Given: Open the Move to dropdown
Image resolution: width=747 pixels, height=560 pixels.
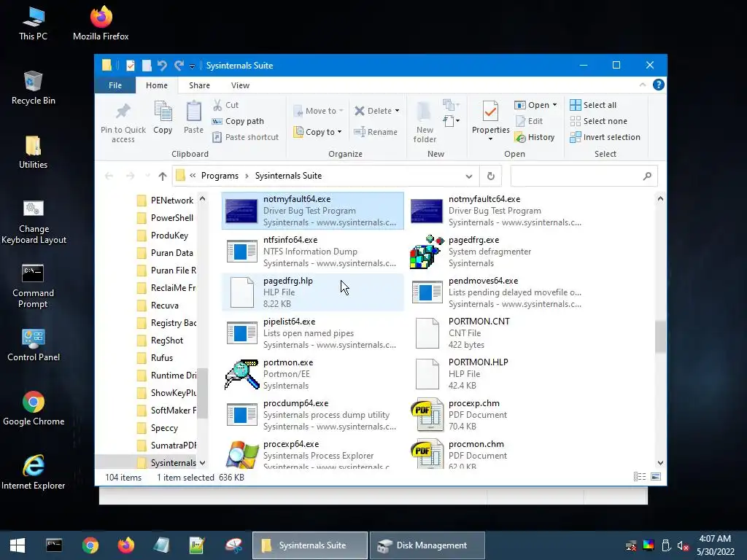Looking at the screenshot, I should [319, 111].
